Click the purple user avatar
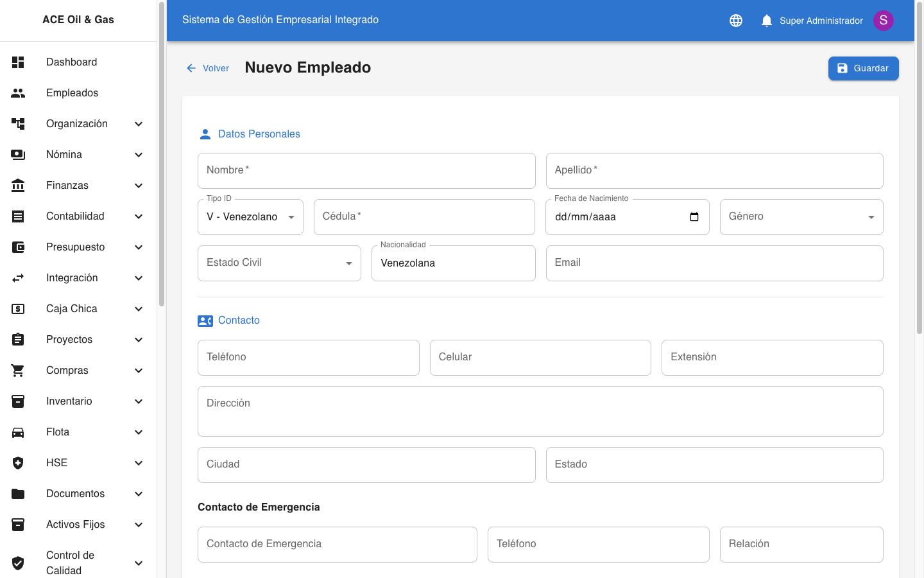Image resolution: width=924 pixels, height=578 pixels. (x=883, y=21)
